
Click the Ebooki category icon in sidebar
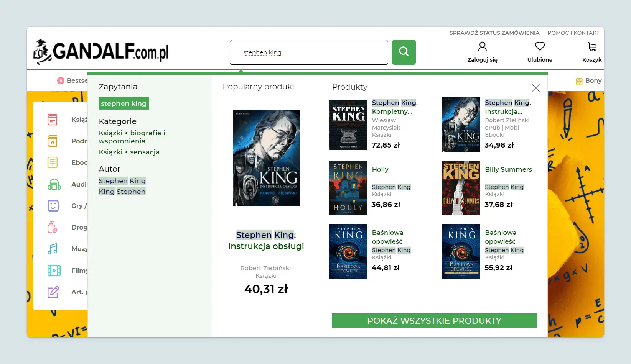click(x=53, y=162)
